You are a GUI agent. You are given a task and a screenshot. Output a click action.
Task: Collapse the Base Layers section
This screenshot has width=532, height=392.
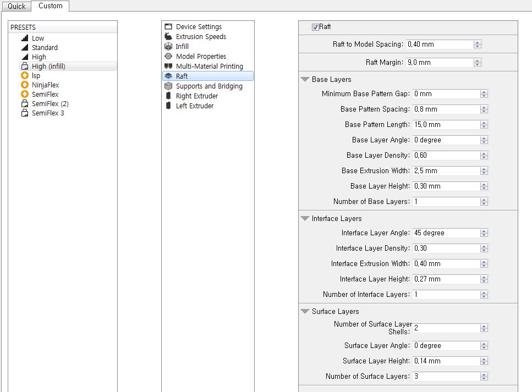[305, 79]
